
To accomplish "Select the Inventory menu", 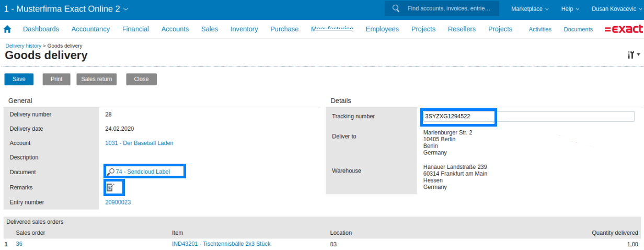I will click(x=244, y=29).
